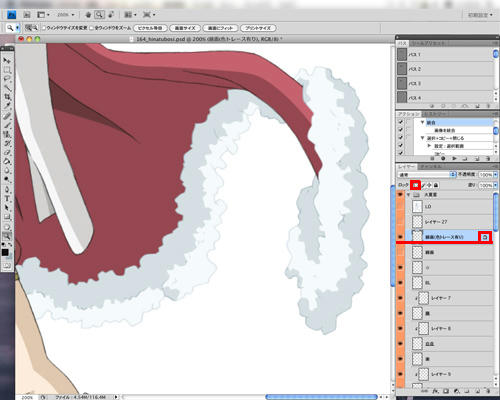Image resolution: width=500 pixels, height=400 pixels.
Task: Expand the 設定 action step triangle
Action: click(429, 146)
